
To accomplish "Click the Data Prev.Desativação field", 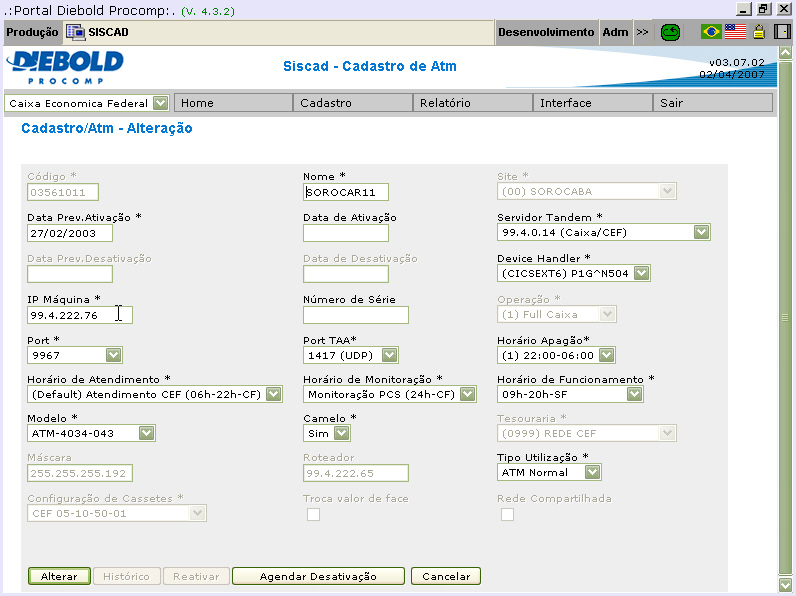I will 70,274.
